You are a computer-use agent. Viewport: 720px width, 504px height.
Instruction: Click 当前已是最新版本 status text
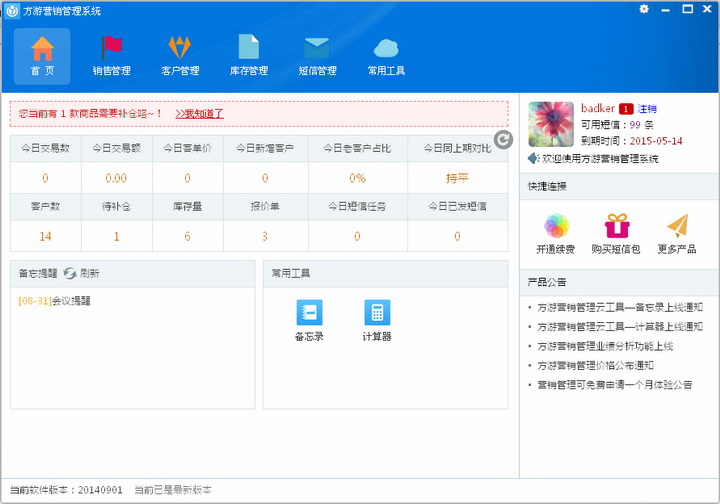pyautogui.click(x=173, y=490)
